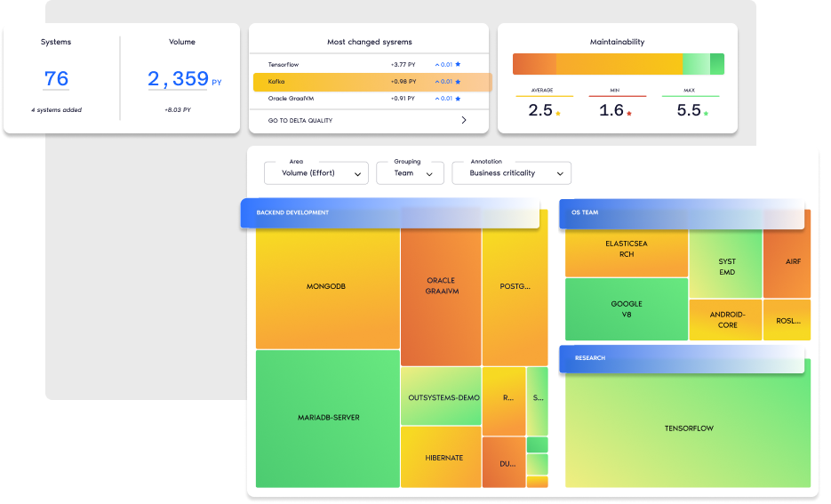Select the highlighted Kafka row
The height and width of the screenshot is (504, 831).
click(x=372, y=82)
